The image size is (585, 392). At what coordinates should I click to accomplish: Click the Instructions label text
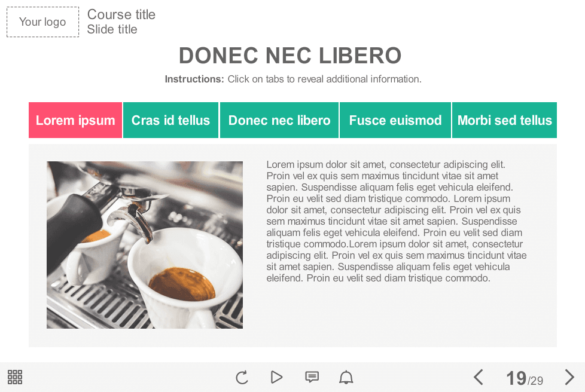click(x=194, y=79)
